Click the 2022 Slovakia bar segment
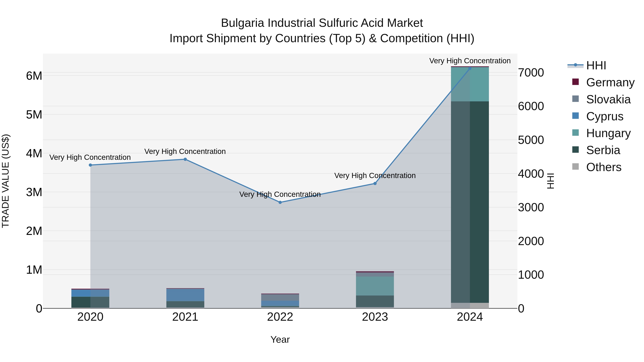The width and height of the screenshot is (644, 362). click(x=280, y=297)
